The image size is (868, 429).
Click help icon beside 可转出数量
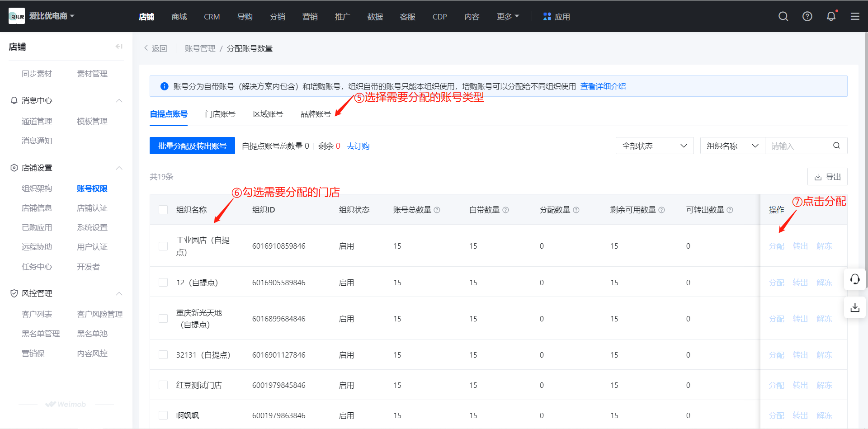730,210
